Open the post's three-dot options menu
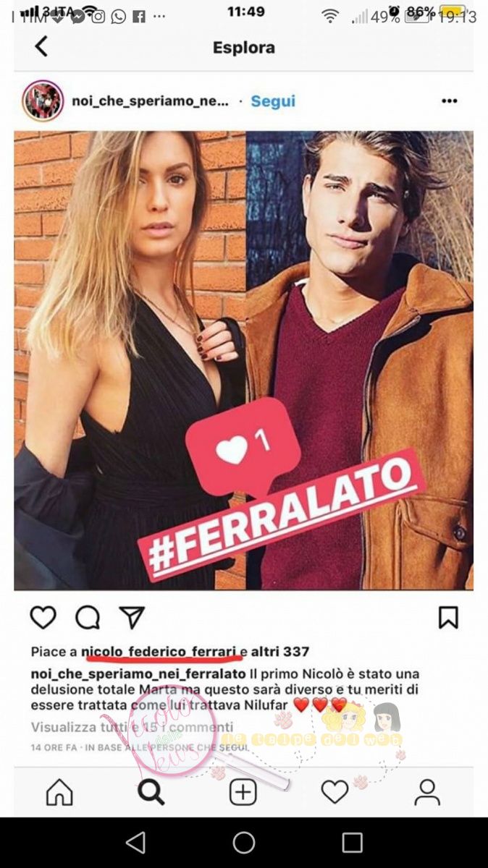 449,101
